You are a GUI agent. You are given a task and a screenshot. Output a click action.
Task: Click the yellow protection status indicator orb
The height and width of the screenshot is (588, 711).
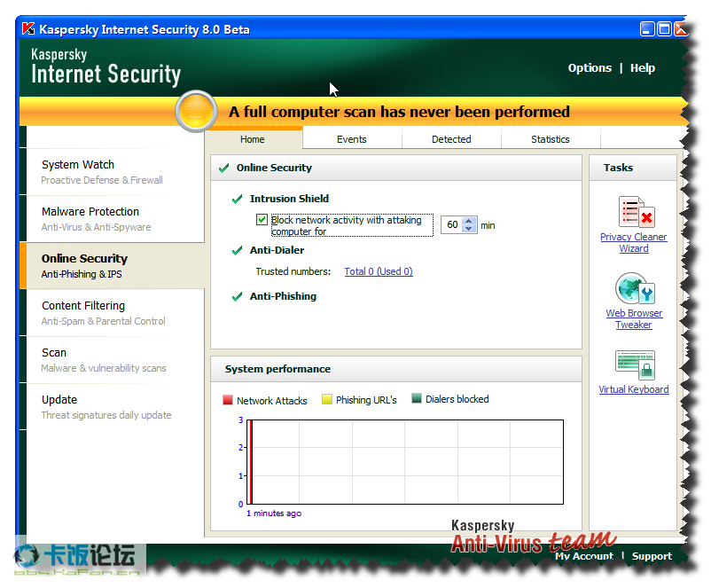click(196, 112)
